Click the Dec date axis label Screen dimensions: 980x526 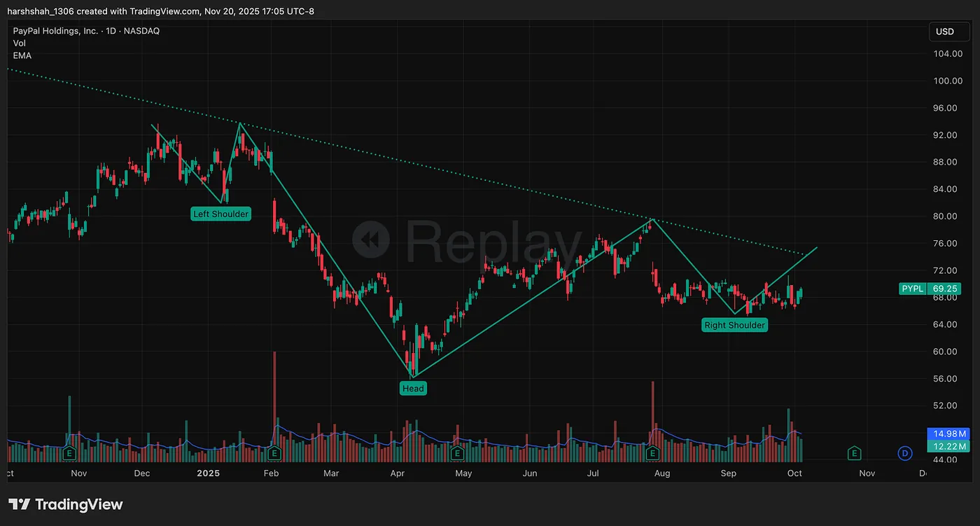point(142,473)
